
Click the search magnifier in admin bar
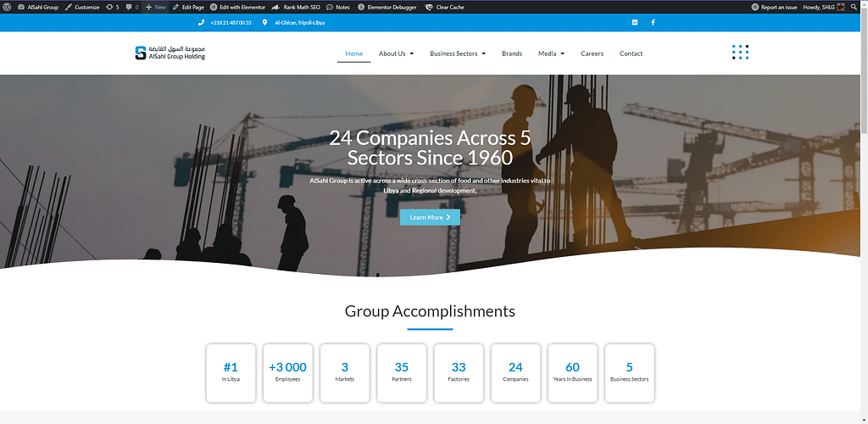(x=855, y=7)
